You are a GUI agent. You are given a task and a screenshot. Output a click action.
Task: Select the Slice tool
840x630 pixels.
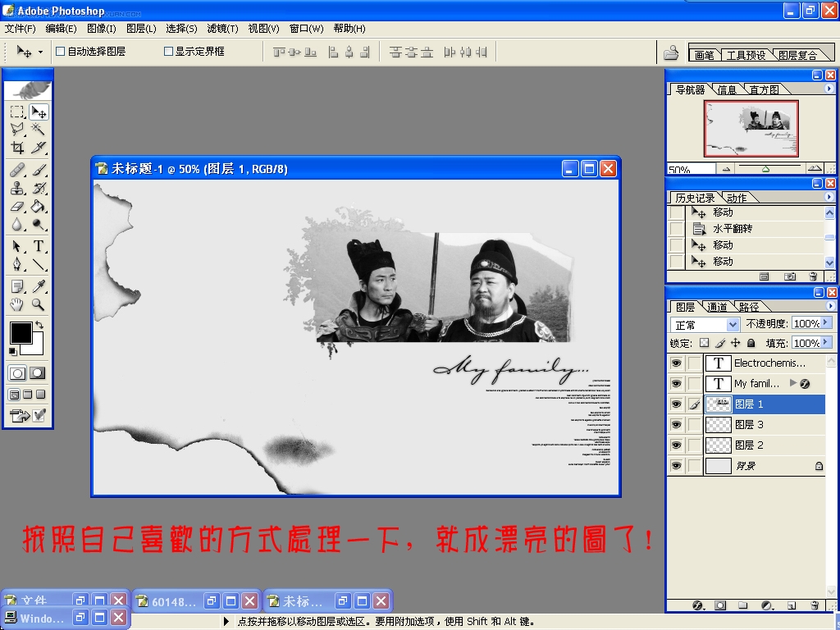pyautogui.click(x=39, y=148)
